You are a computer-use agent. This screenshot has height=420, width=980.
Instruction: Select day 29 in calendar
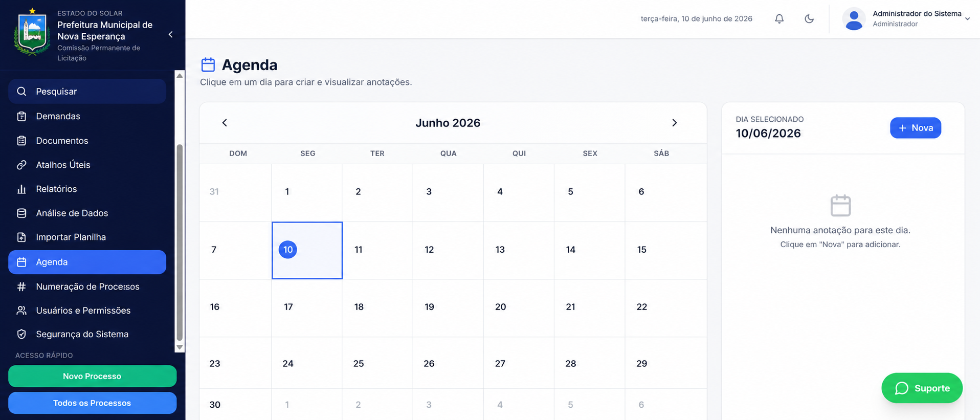pos(666,363)
